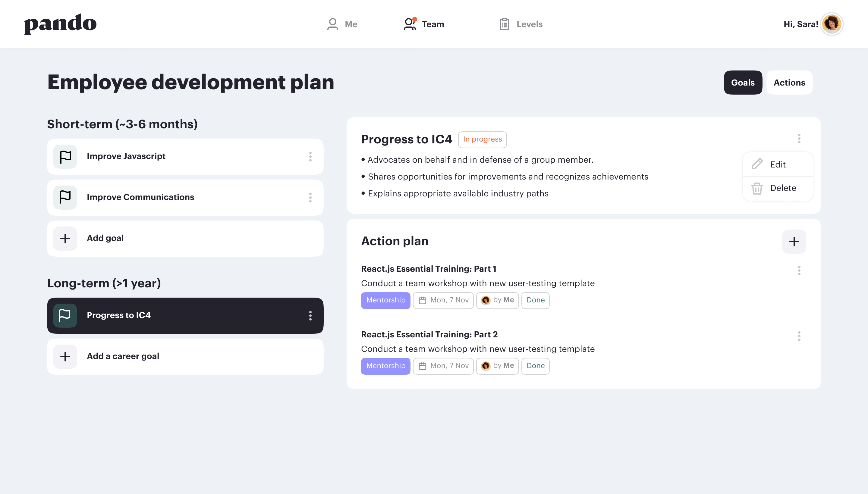Toggle the In progress status badge
868x494 pixels.
482,139
